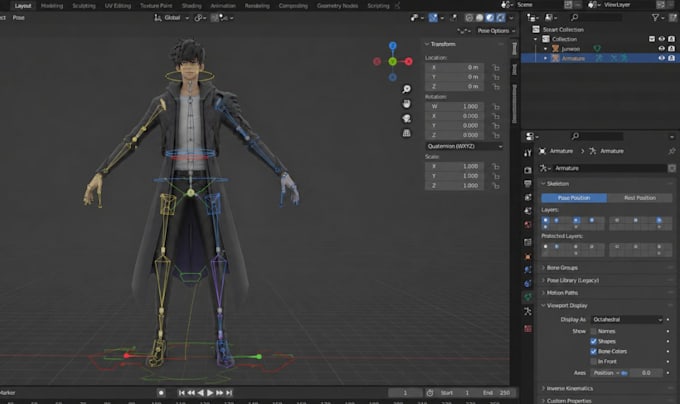Hide Junwon object via eye icon
The height and width of the screenshot is (404, 680).
point(662,49)
